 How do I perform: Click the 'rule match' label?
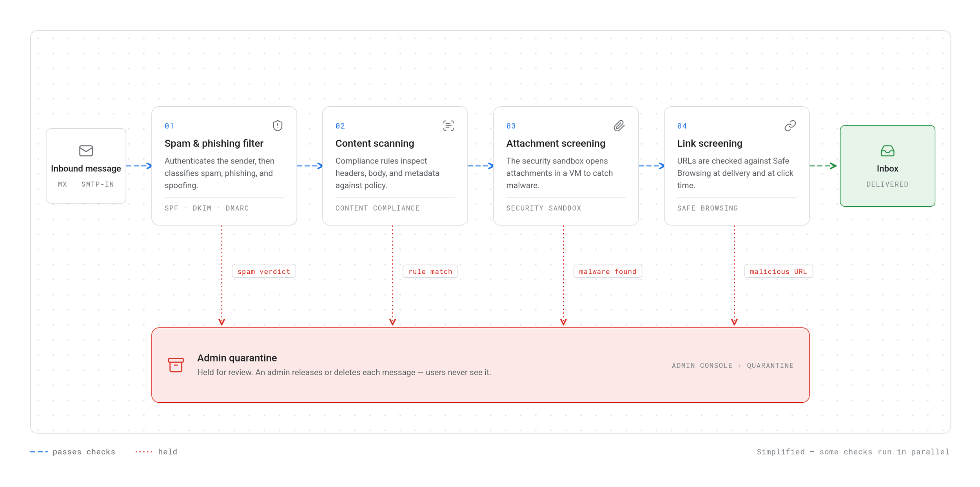point(430,271)
